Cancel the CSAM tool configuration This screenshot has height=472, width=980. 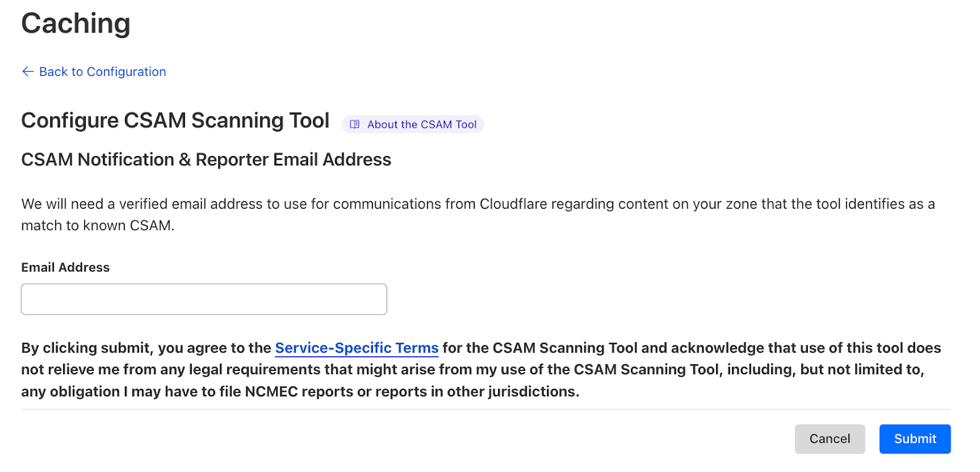click(829, 439)
